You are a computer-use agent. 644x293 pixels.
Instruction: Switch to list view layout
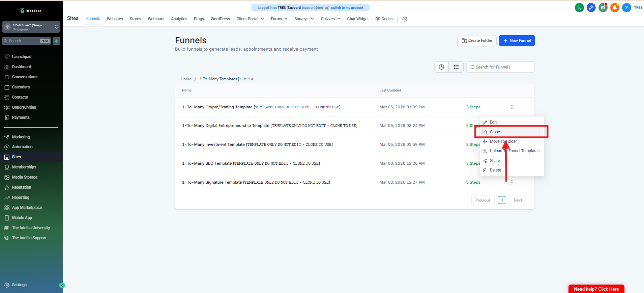pos(456,67)
